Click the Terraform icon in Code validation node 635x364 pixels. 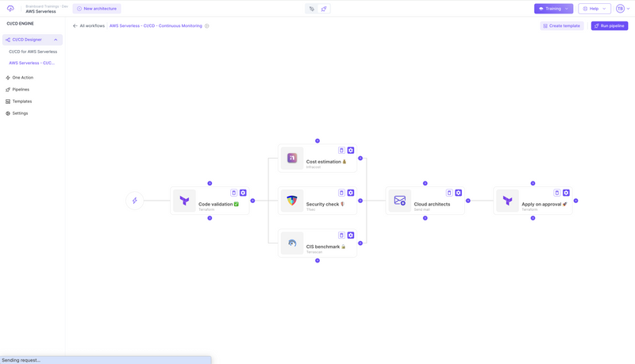184,201
